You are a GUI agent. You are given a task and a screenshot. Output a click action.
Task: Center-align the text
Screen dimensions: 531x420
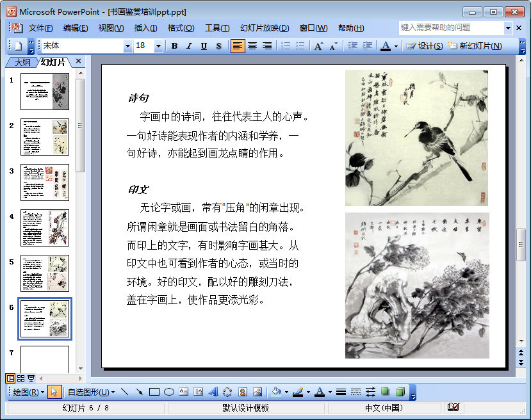252,46
